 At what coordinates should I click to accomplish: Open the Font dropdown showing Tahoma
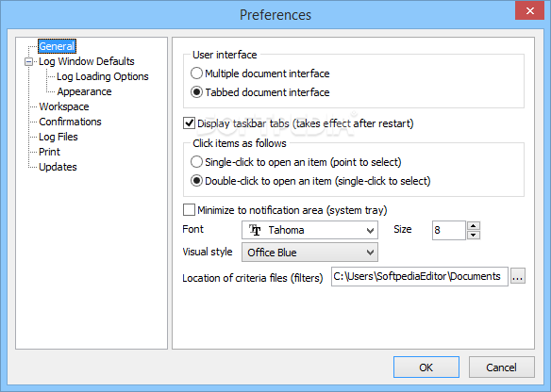tap(309, 230)
